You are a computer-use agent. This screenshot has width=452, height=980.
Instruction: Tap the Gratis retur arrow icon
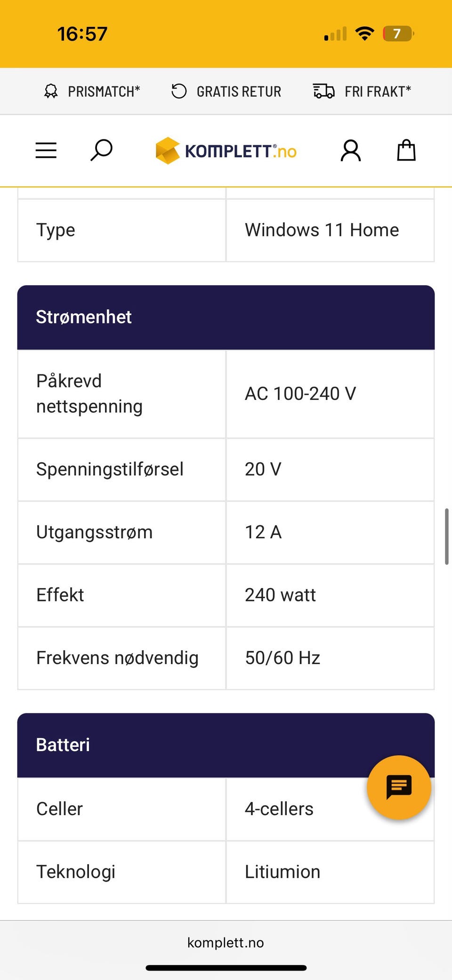(179, 91)
